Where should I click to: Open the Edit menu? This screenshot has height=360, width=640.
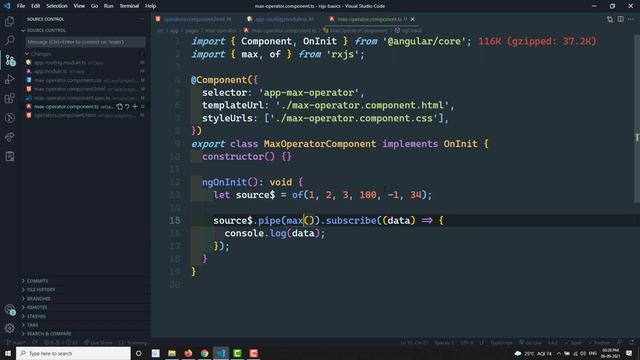pyautogui.click(x=36, y=6)
